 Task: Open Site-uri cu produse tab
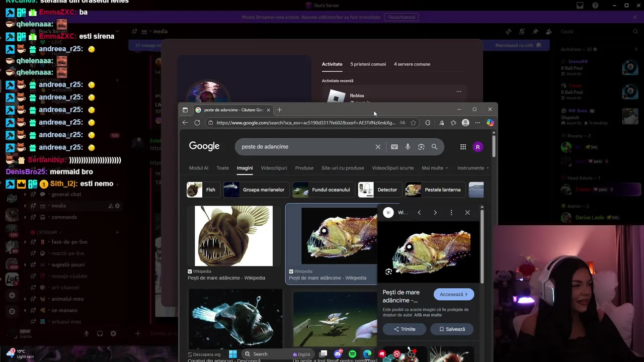pos(343,168)
